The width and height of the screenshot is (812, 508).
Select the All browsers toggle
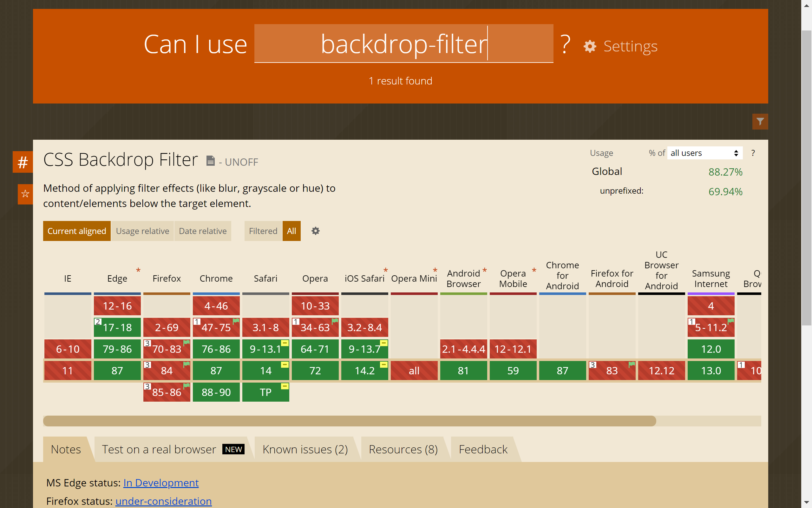pyautogui.click(x=291, y=231)
